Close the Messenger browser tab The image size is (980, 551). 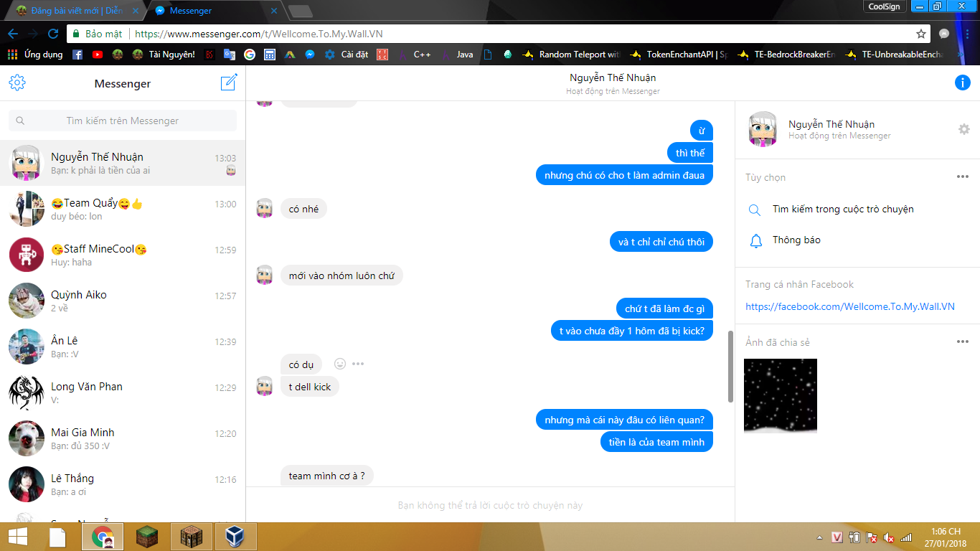tap(273, 11)
